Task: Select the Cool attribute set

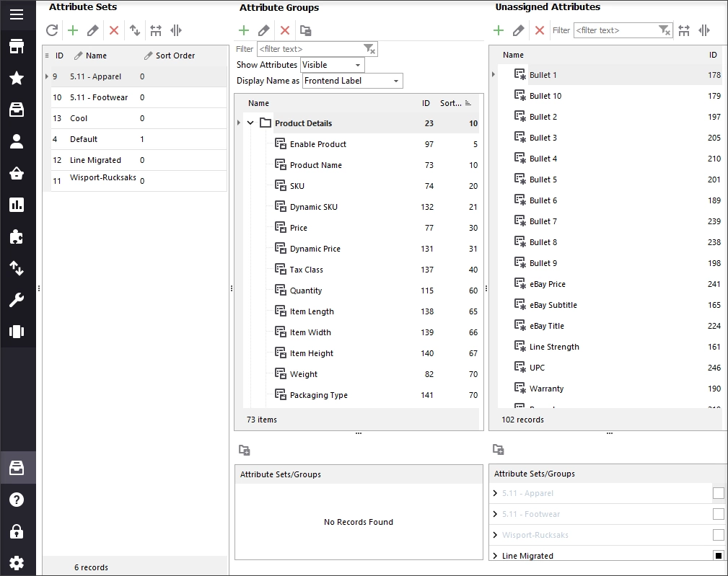Action: click(139, 118)
